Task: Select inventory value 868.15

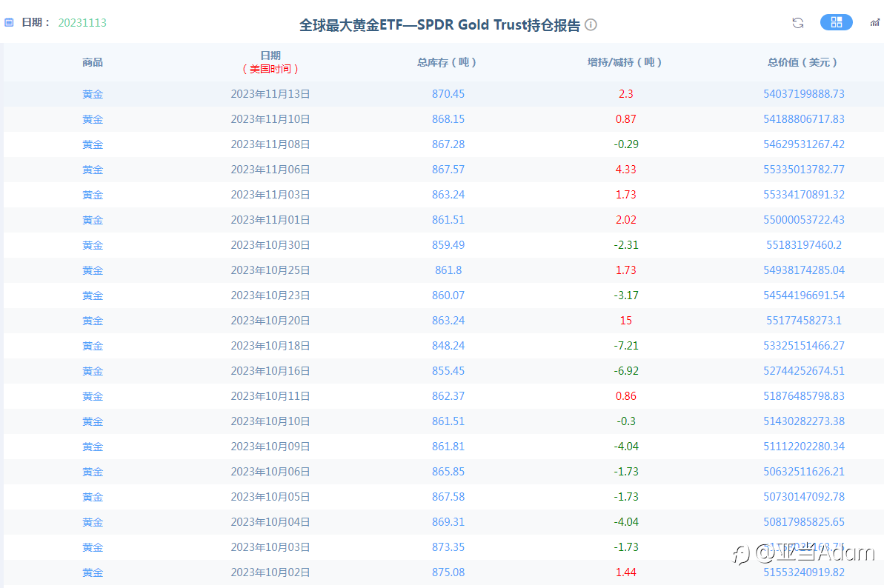Action: (x=448, y=119)
